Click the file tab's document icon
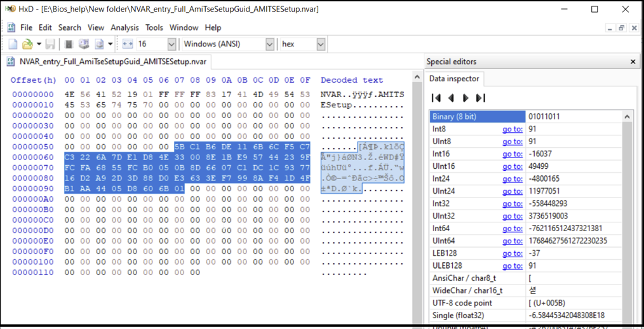Viewport: 644px width, 329px height. (x=12, y=62)
